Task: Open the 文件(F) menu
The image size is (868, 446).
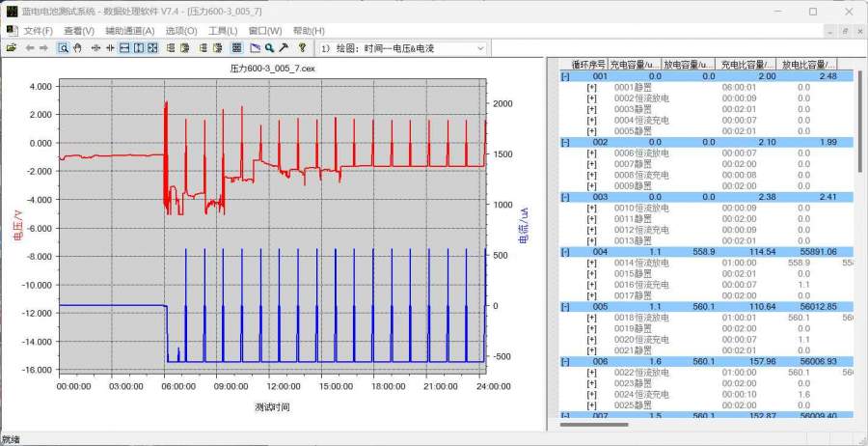Action: [x=38, y=31]
